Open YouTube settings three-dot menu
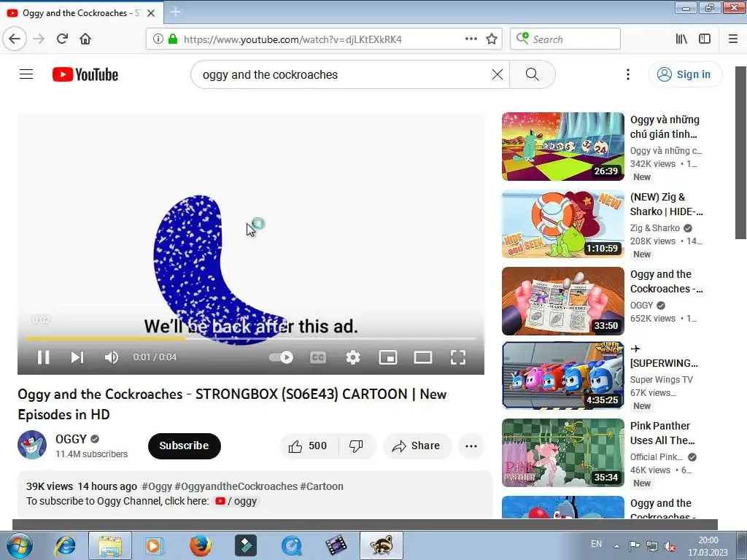Screen dimensions: 747x560 pos(628,74)
